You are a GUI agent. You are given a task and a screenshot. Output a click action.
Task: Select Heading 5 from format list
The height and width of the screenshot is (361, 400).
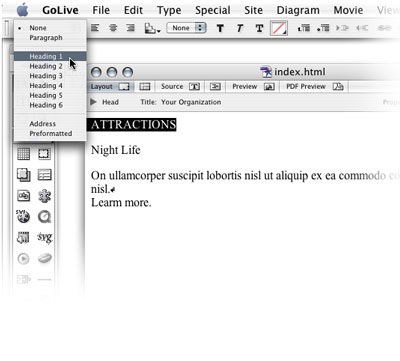click(x=50, y=95)
